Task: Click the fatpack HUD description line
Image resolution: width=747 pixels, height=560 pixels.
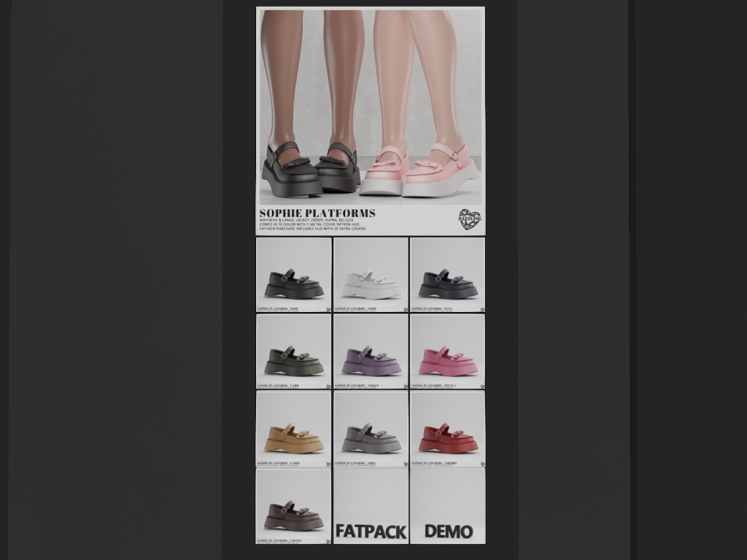Action: 312,229
